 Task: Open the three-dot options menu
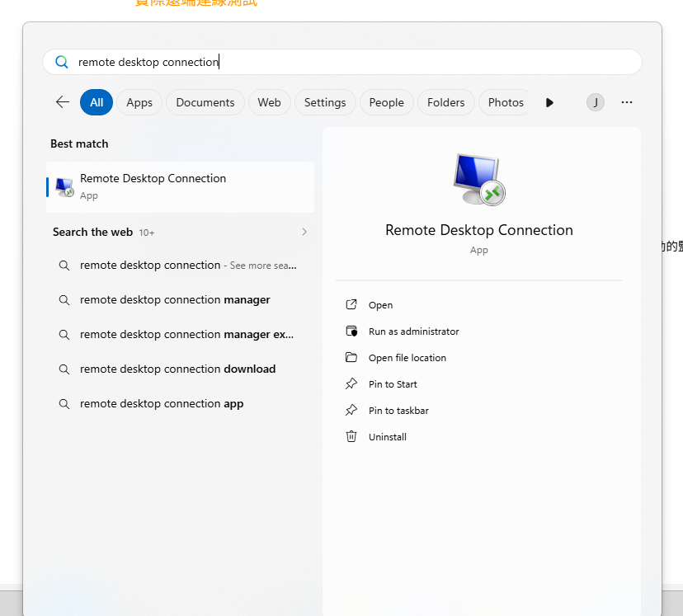(626, 102)
